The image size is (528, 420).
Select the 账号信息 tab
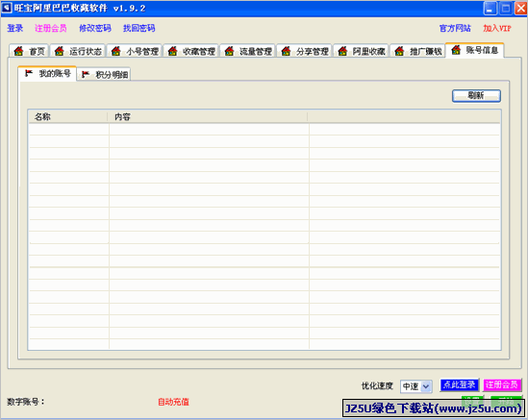pos(475,51)
